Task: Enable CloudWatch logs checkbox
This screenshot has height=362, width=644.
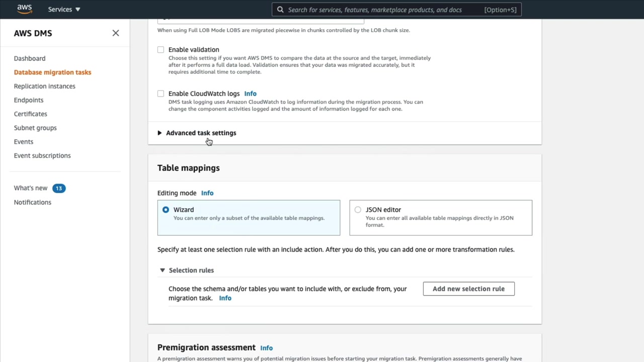Action: pos(160,94)
